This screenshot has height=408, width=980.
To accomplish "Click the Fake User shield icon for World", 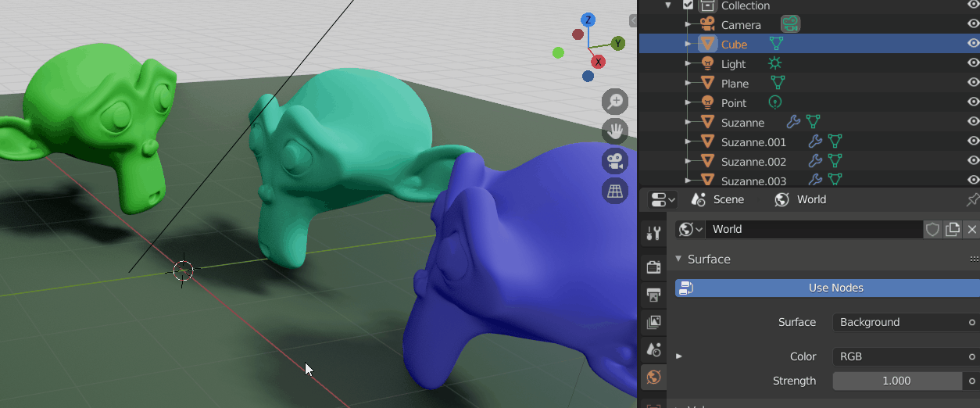I will click(932, 229).
